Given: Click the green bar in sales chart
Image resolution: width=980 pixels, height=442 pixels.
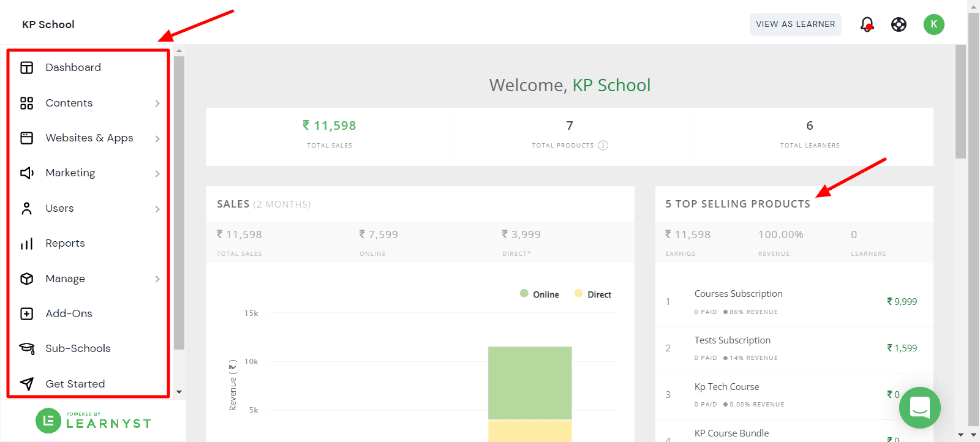Looking at the screenshot, I should click(x=530, y=383).
